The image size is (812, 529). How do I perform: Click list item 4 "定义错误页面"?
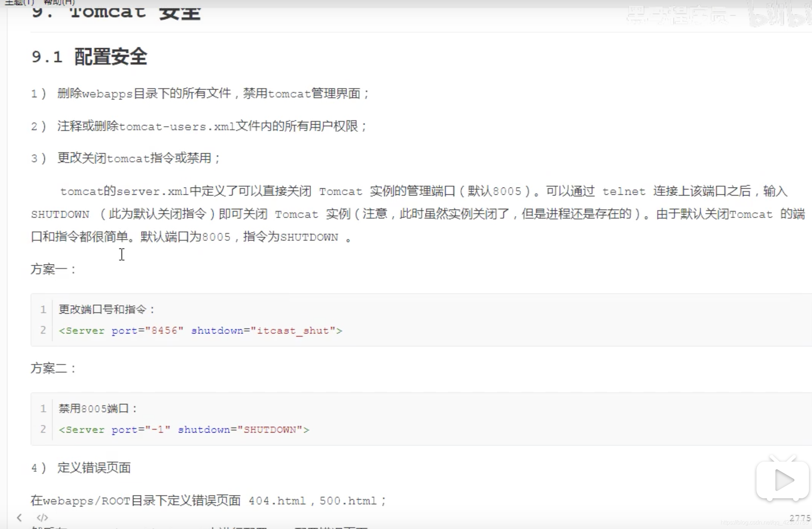click(81, 468)
